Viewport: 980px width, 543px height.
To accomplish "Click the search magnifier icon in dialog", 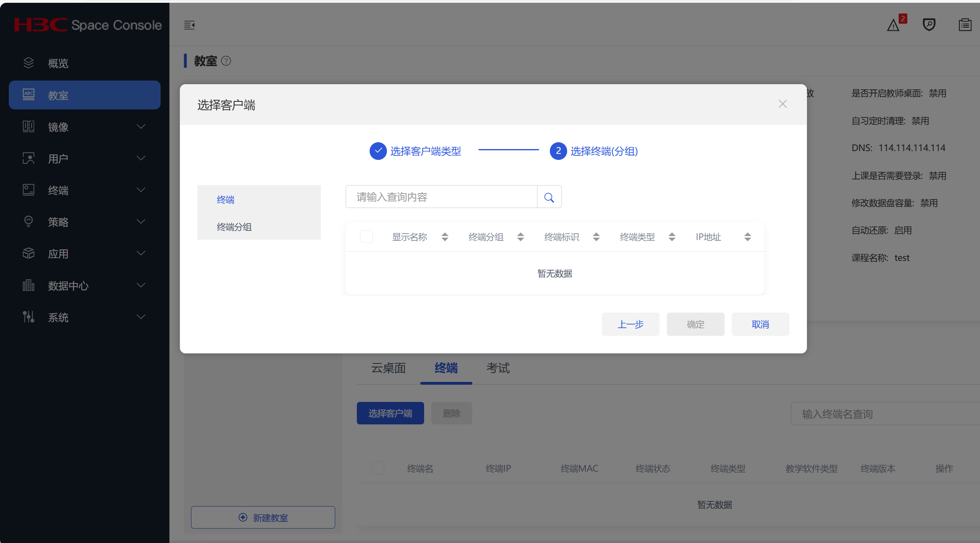I will click(x=549, y=197).
